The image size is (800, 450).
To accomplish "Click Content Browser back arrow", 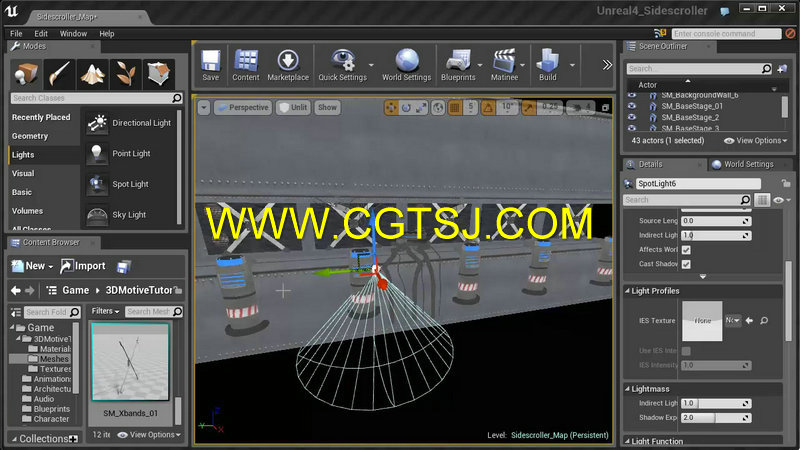I will pos(16,290).
